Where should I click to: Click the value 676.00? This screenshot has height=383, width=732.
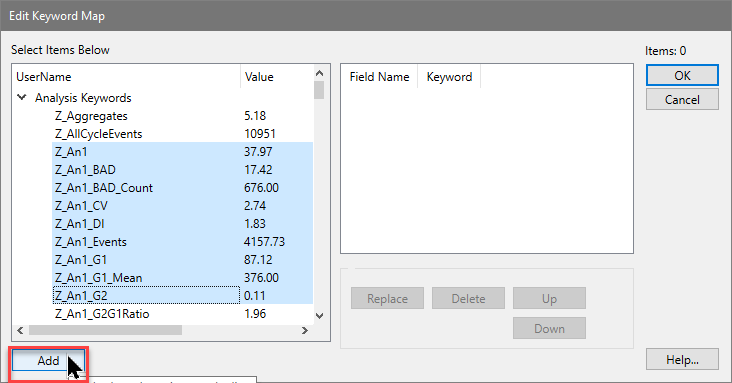click(261, 188)
